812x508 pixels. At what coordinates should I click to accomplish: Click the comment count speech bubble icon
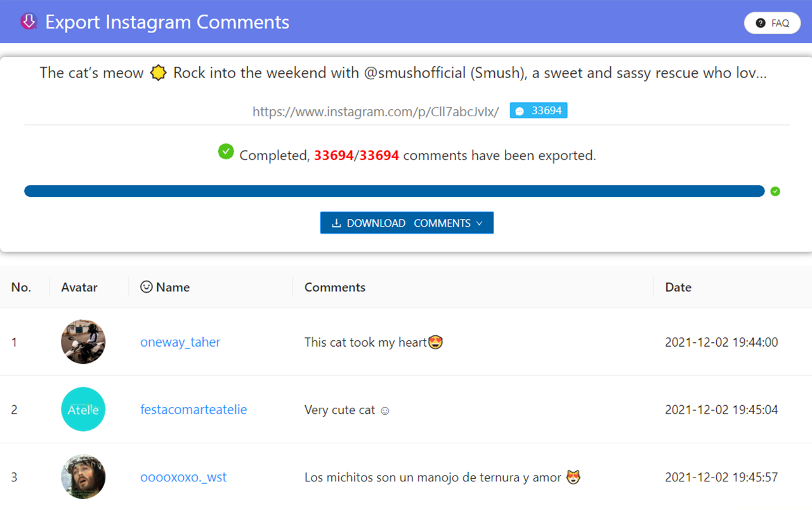520,110
